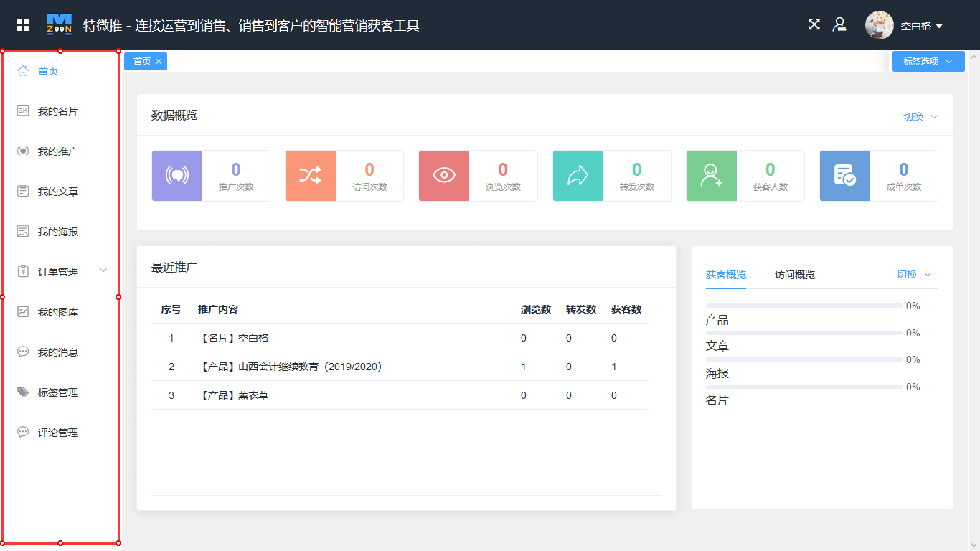Open the 标签选项 dropdown button
Image resolution: width=980 pixels, height=551 pixels.
(x=928, y=62)
